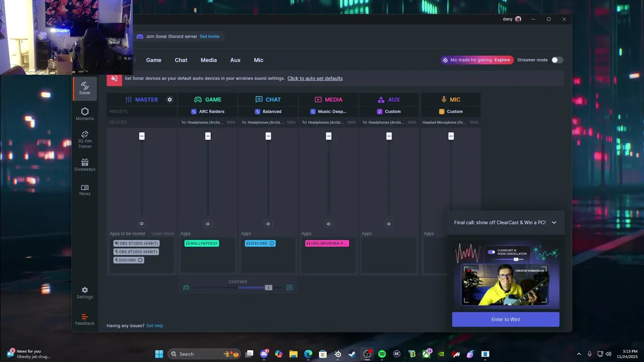Click the Windows Start button
The image size is (644, 362).
pyautogui.click(x=159, y=354)
